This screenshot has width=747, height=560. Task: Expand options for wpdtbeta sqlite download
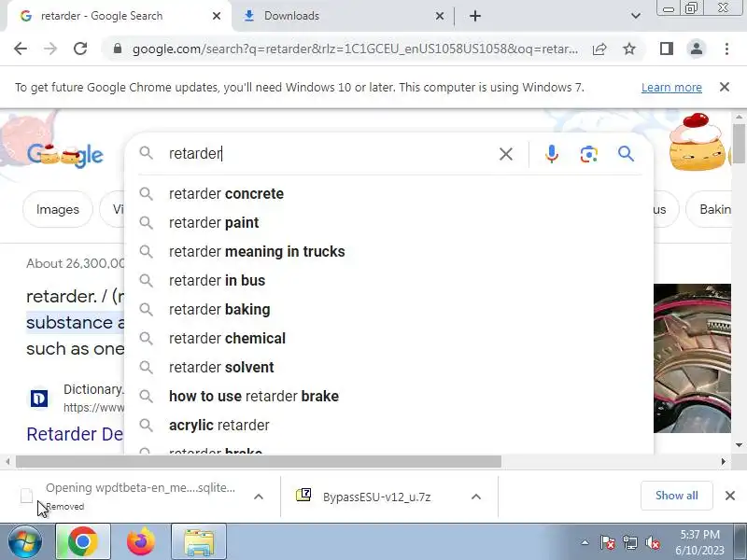(x=259, y=497)
